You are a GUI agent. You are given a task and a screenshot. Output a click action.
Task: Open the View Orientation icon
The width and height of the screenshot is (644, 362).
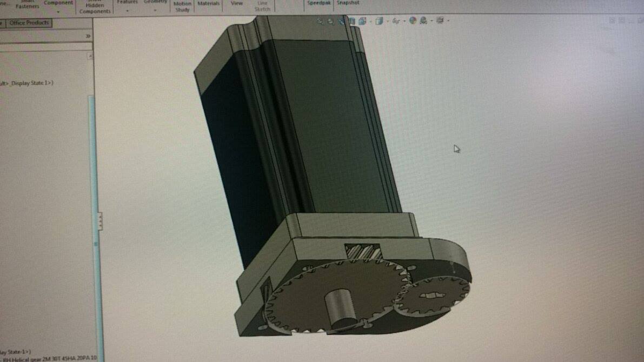(x=362, y=21)
